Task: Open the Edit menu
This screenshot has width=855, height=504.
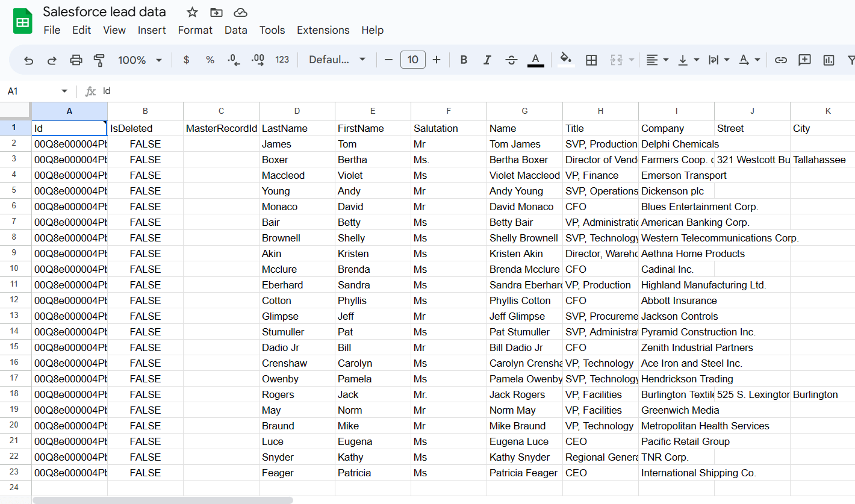Action: click(81, 30)
